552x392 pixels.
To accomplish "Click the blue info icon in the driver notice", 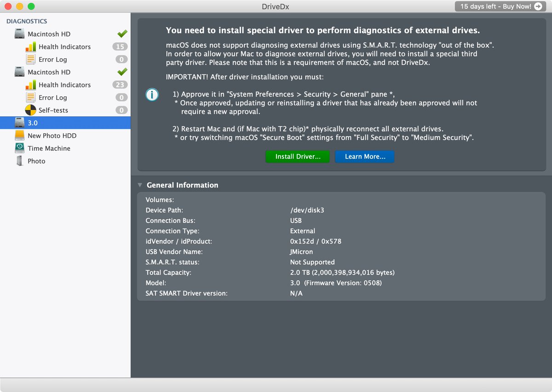I will 152,95.
